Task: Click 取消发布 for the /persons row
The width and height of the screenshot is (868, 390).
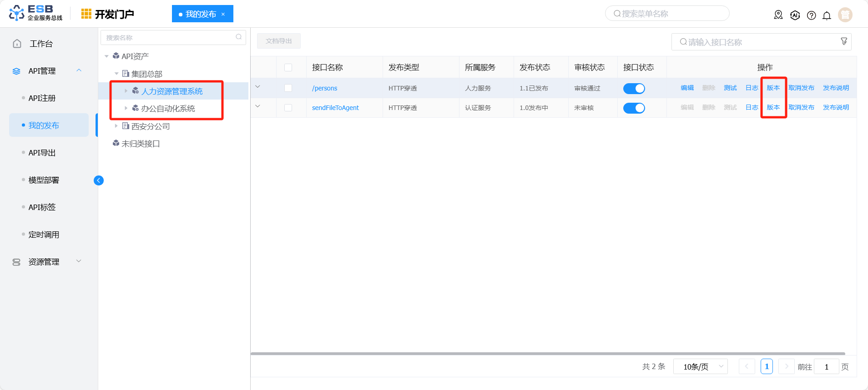Action: (x=801, y=88)
